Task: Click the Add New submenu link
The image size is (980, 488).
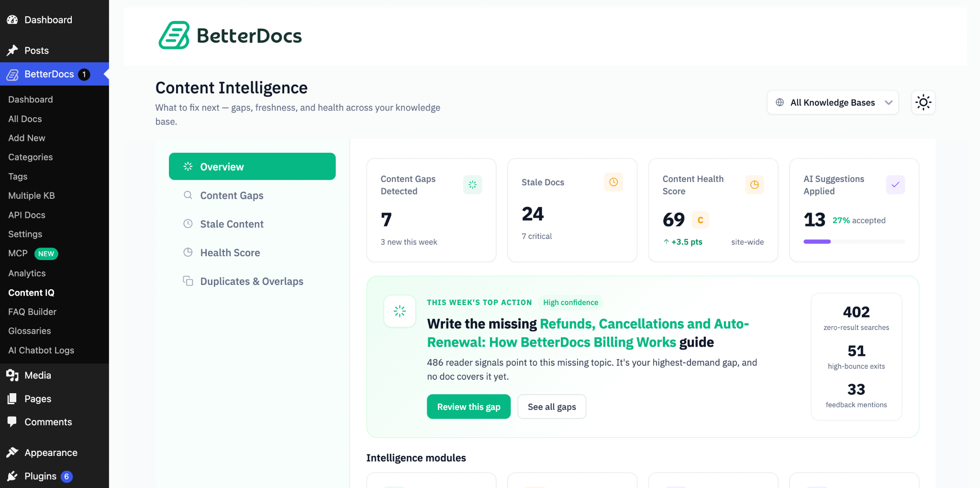Action: [x=27, y=138]
